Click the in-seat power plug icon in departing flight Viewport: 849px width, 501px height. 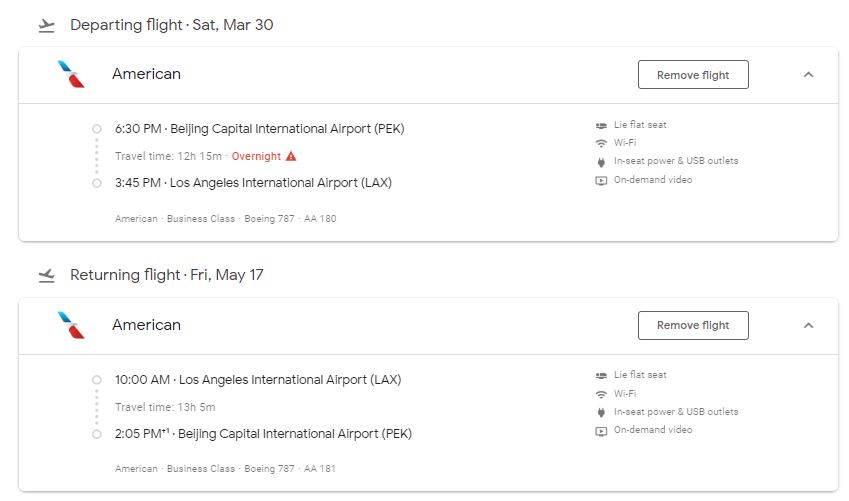click(x=601, y=162)
